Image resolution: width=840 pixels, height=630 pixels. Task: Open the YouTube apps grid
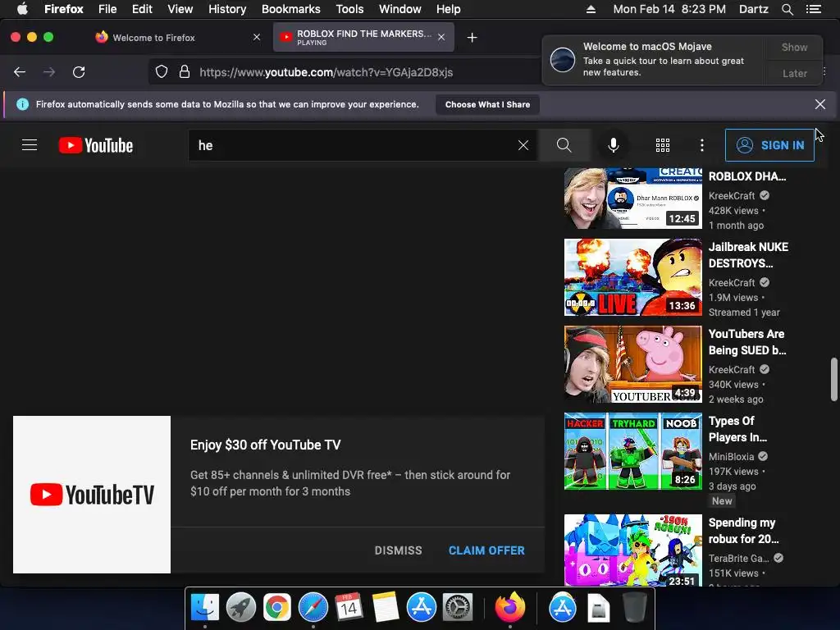pyautogui.click(x=663, y=145)
